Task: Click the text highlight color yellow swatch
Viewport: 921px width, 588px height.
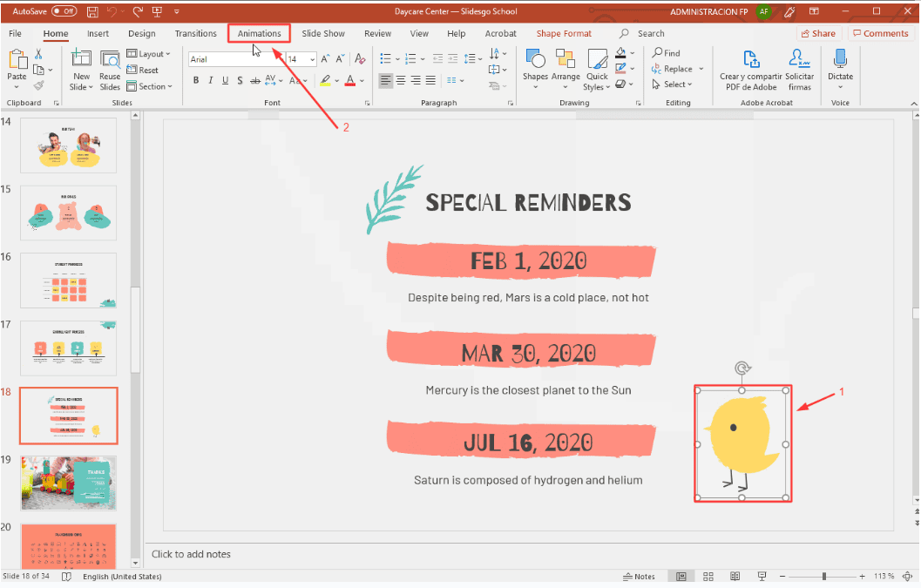Action: click(325, 80)
